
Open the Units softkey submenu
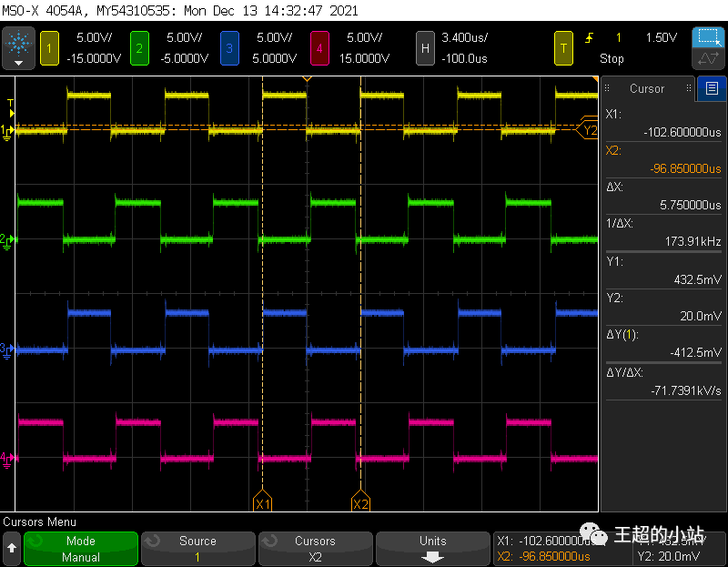tap(432, 549)
